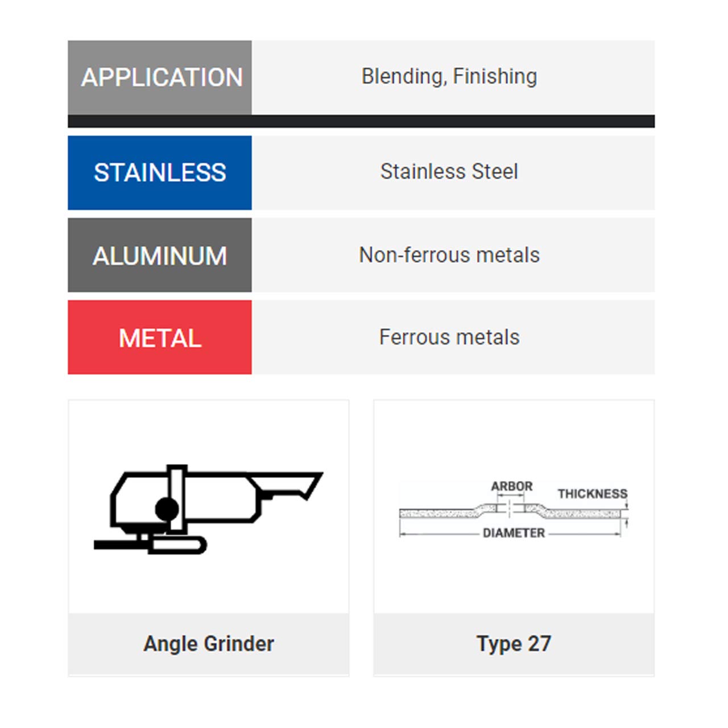Click the dark gray ALUMINUM label block
728x728 pixels.
coord(160,255)
